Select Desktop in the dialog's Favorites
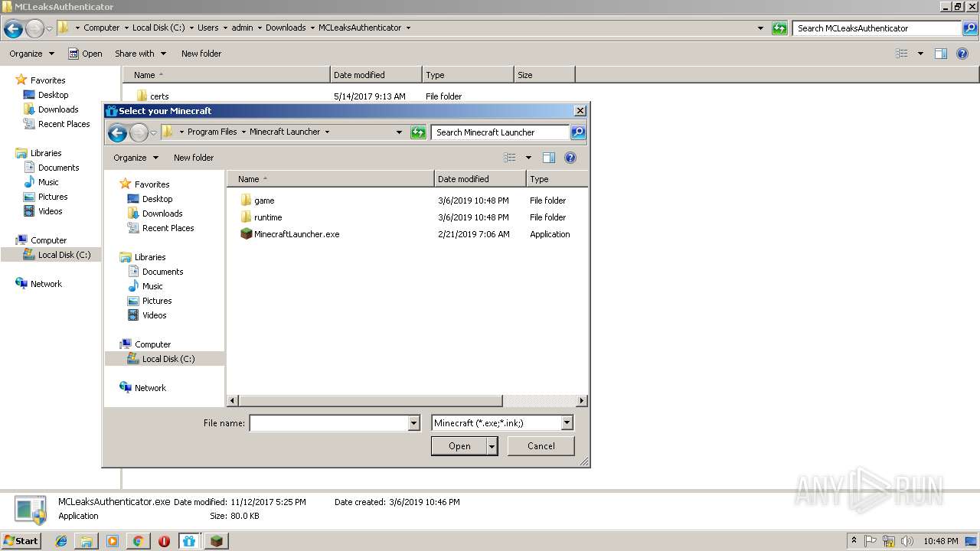Viewport: 980px width, 551px height. 157,199
